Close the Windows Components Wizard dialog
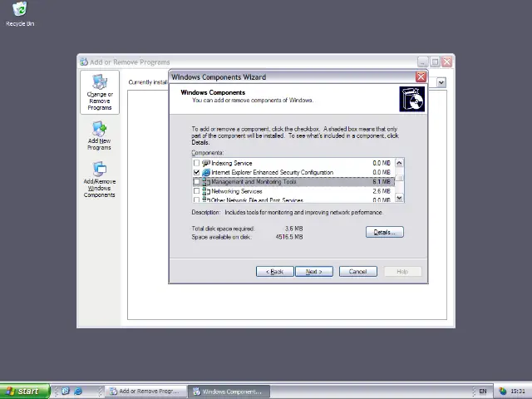Image resolution: width=532 pixels, height=399 pixels. 421,77
